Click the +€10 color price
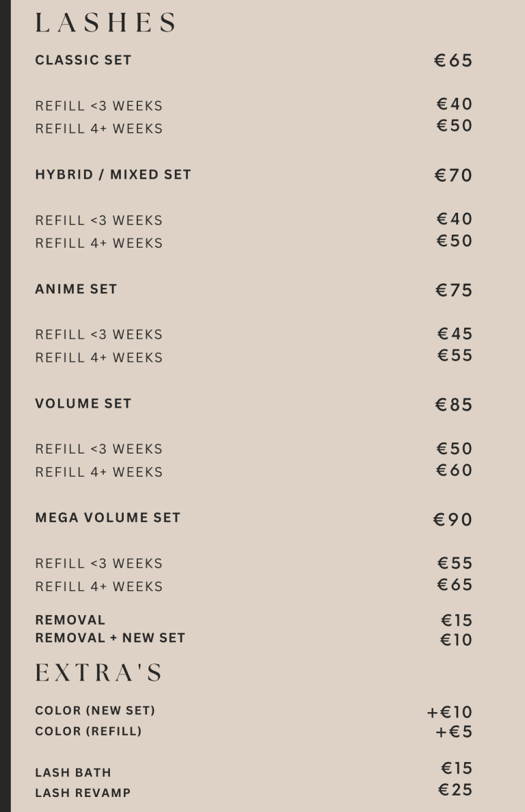Image resolution: width=525 pixels, height=812 pixels. (x=450, y=712)
